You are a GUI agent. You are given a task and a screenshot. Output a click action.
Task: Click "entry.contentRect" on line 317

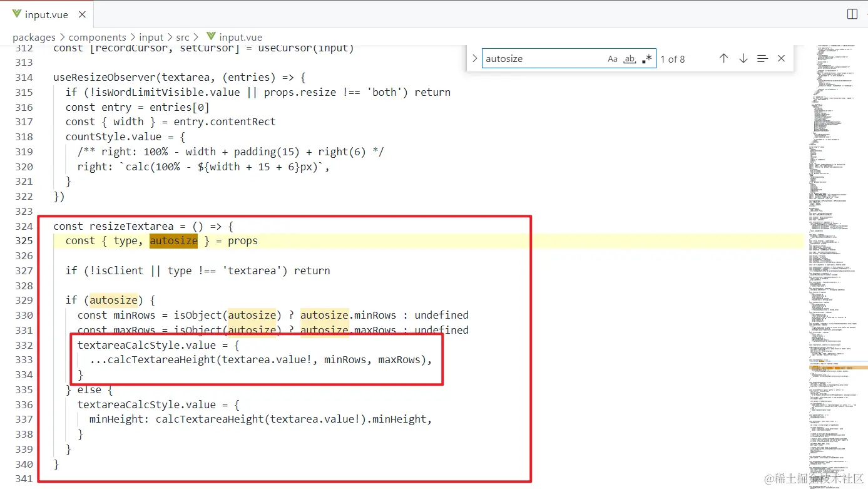(225, 121)
